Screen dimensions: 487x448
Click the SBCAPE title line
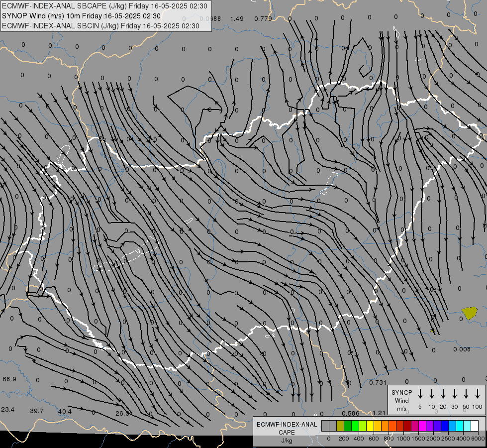[x=104, y=6]
